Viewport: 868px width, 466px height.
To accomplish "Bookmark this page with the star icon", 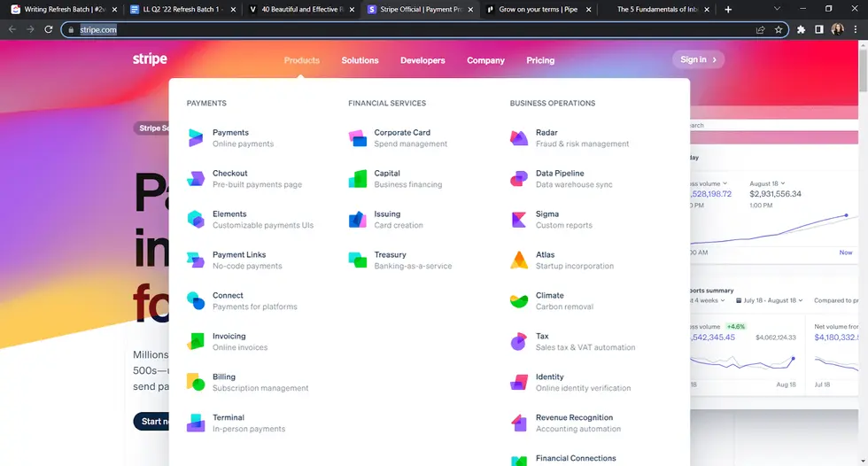I will pos(779,29).
